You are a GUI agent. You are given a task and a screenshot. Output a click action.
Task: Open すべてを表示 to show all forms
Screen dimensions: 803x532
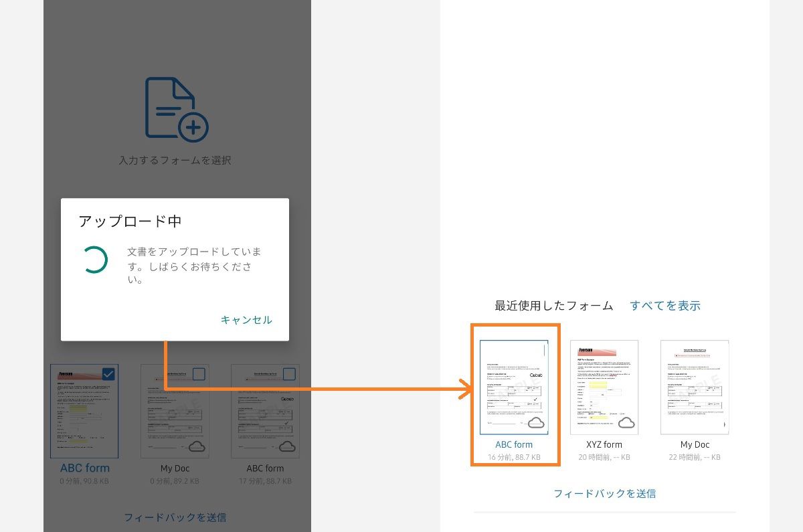(665, 305)
